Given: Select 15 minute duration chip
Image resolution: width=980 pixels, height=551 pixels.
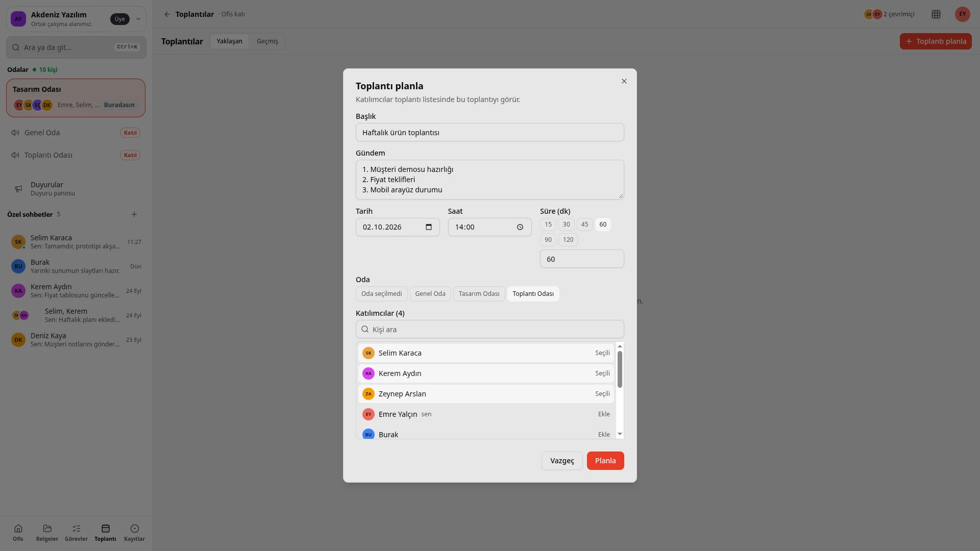Looking at the screenshot, I should tap(548, 224).
